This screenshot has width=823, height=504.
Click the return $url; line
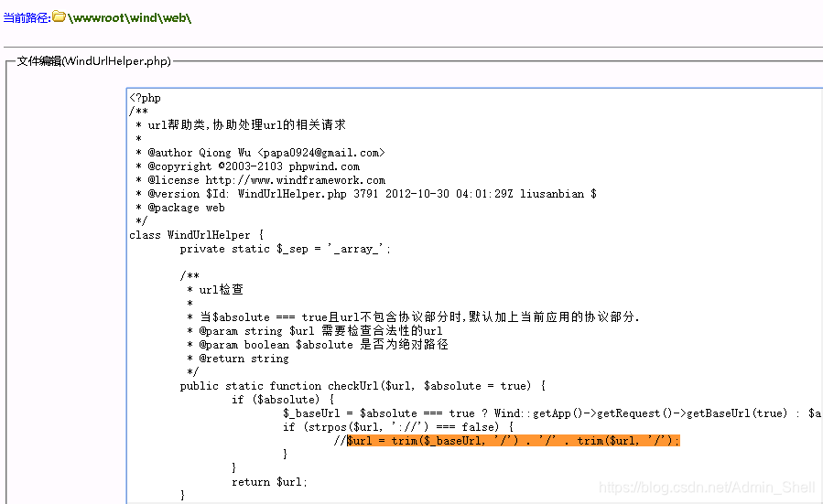pyautogui.click(x=269, y=481)
